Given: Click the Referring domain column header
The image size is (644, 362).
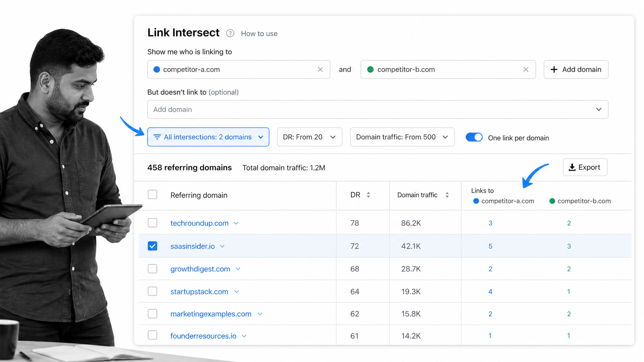Looking at the screenshot, I should click(x=199, y=195).
